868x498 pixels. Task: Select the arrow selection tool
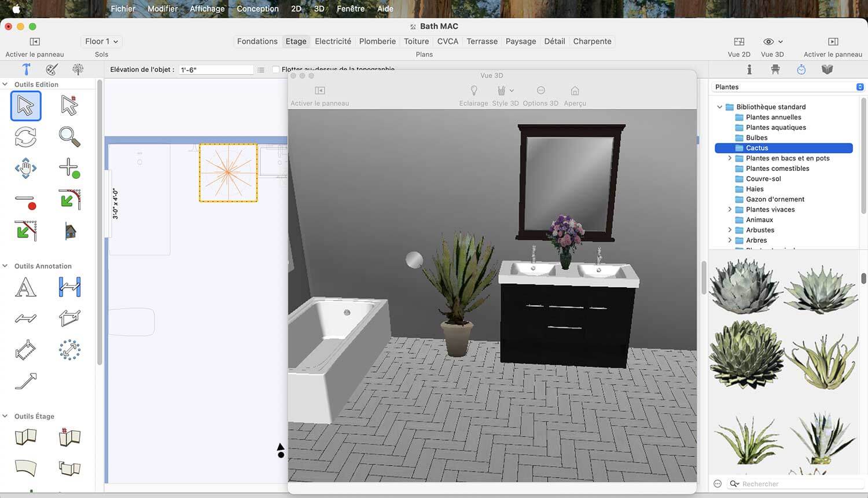pyautogui.click(x=25, y=106)
